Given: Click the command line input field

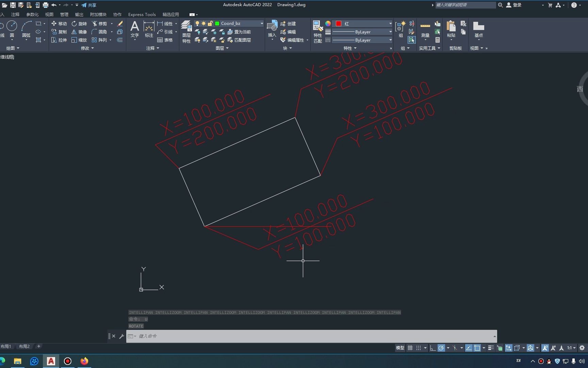Looking at the screenshot, I should (x=311, y=336).
